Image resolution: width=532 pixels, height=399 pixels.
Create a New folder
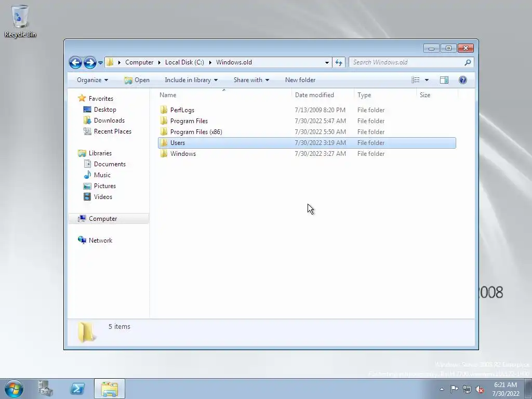point(300,80)
